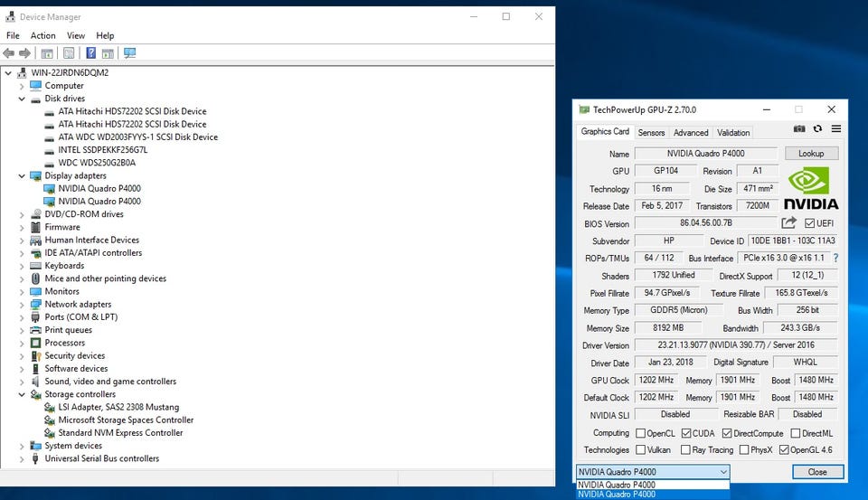This screenshot has width=868, height=500.
Task: Expand the IDE ATA/ATAPI controllers node
Action: point(22,253)
